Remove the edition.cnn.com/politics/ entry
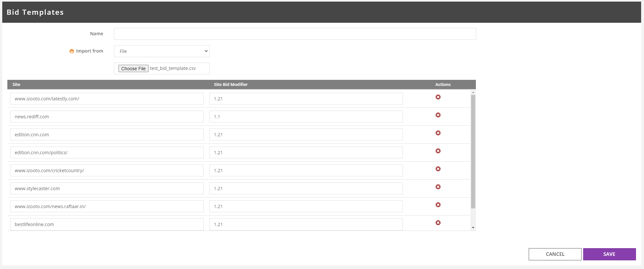644x269 pixels. 438,151
